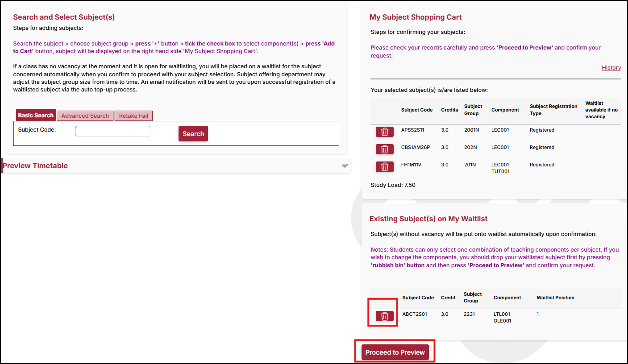Focus the Subject Code input field
The width and height of the screenshot is (628, 364).
coord(113,131)
